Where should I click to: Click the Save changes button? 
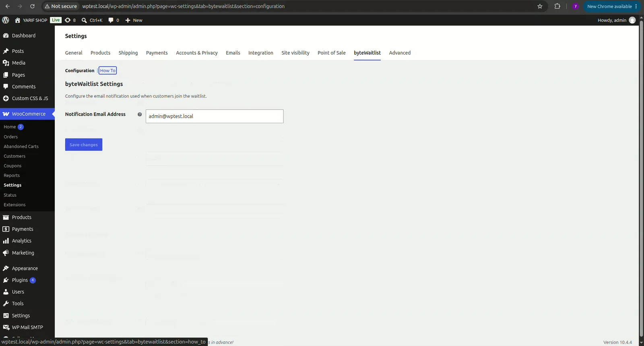(84, 145)
